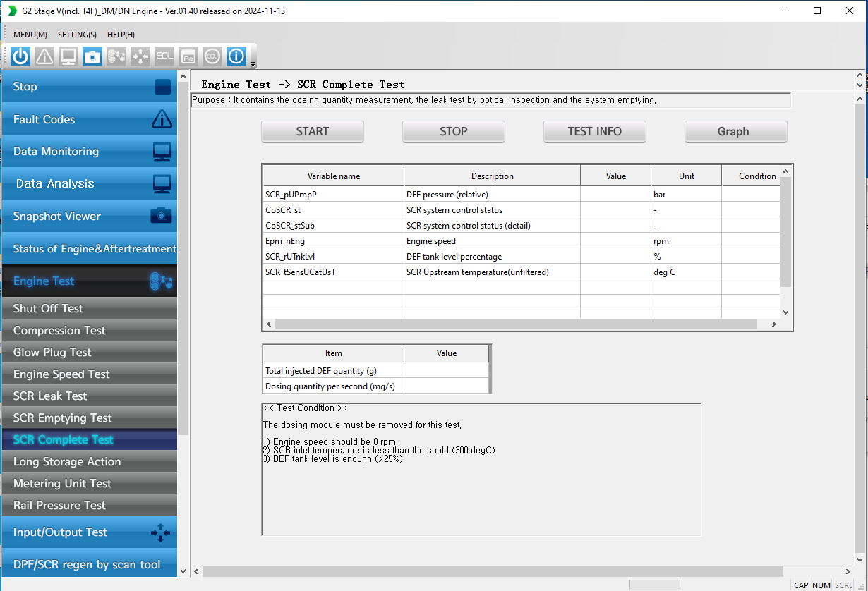
Task: Click the monitor toolbar icon
Action: tap(68, 56)
